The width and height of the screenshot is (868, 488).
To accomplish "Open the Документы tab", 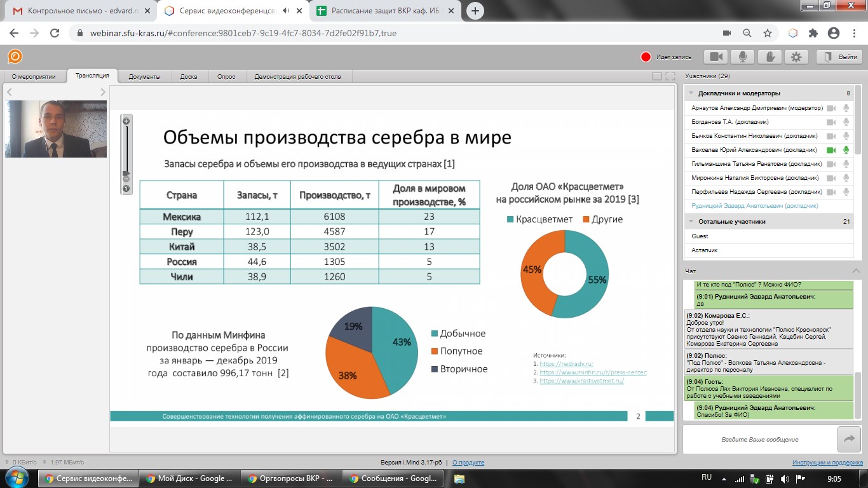I will click(x=144, y=77).
